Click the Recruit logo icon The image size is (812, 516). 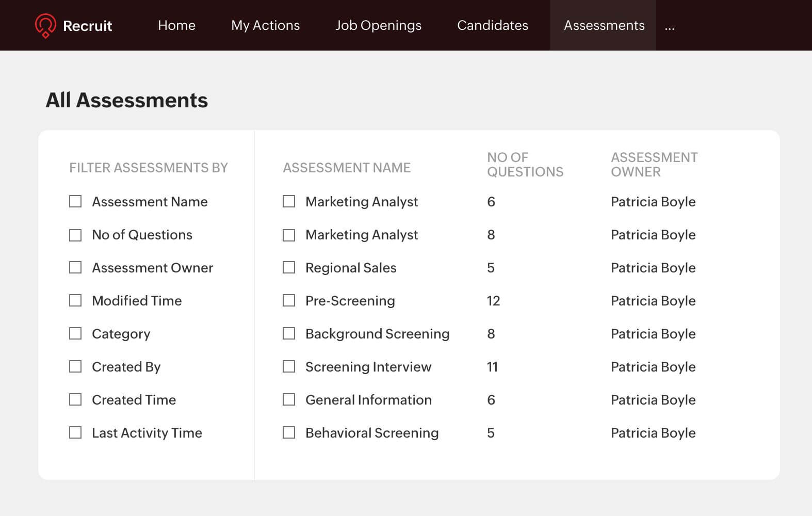pyautogui.click(x=45, y=25)
